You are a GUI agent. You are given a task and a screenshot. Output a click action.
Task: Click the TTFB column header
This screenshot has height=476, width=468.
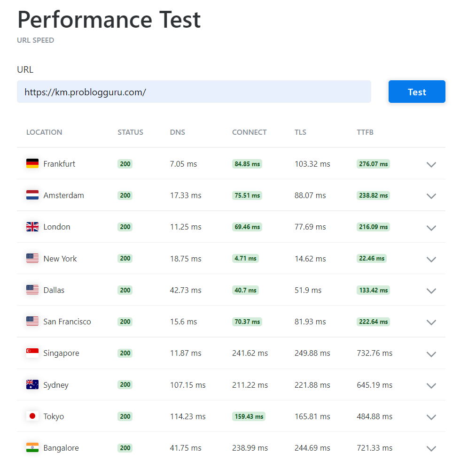tap(365, 132)
